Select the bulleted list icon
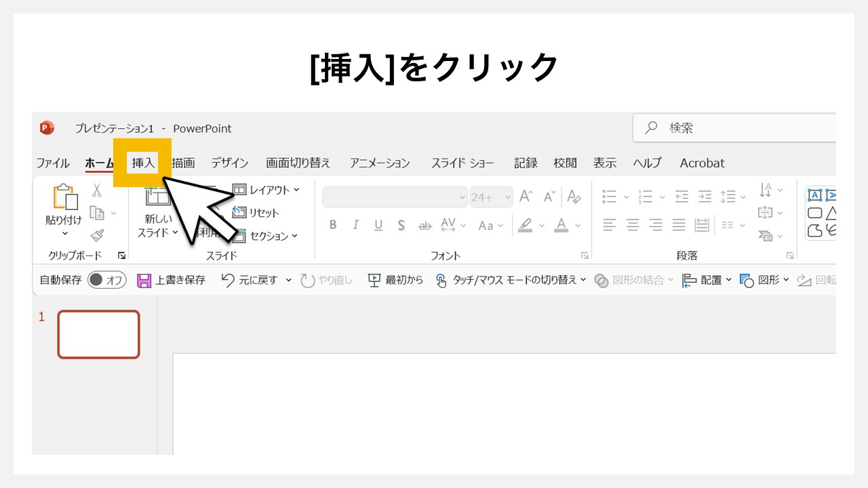The height and width of the screenshot is (488, 868). [609, 197]
